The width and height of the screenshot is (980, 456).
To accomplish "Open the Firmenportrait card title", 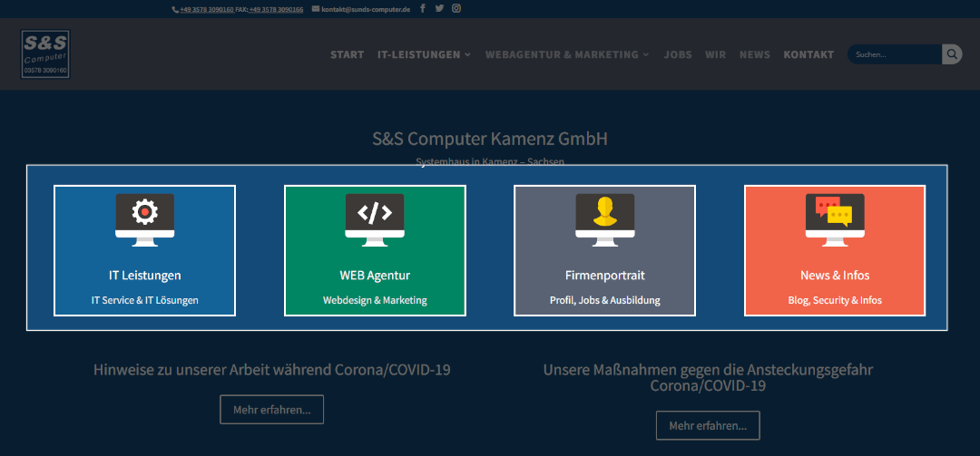I will pyautogui.click(x=605, y=276).
